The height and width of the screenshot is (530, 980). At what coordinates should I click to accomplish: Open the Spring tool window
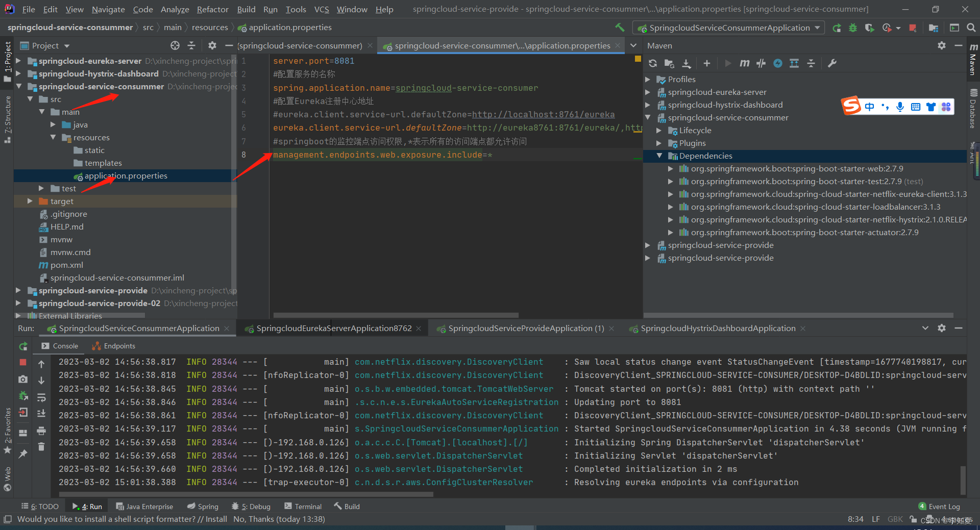[x=203, y=507]
